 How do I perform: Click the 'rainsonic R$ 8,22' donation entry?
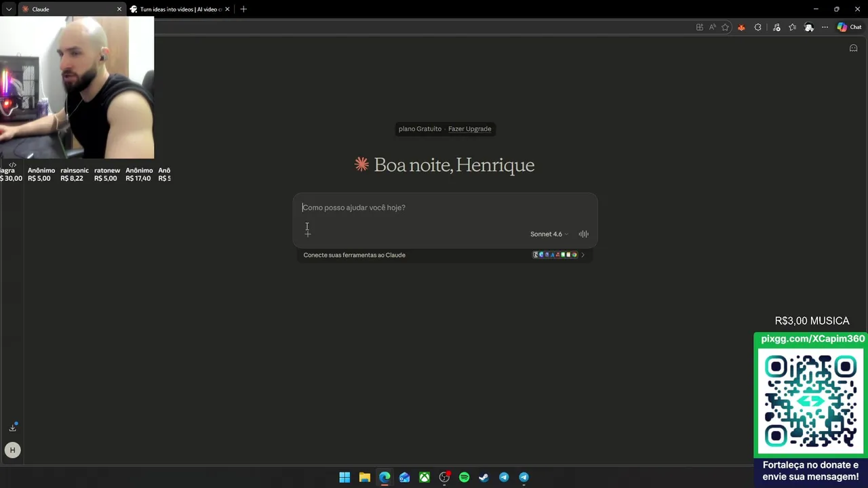point(74,174)
